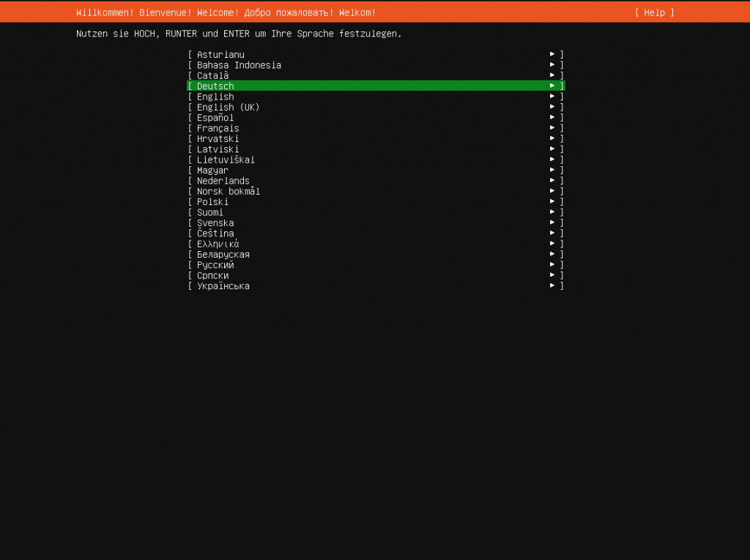The height and width of the screenshot is (560, 750).
Task: Select Українська at the list bottom
Action: (x=223, y=286)
